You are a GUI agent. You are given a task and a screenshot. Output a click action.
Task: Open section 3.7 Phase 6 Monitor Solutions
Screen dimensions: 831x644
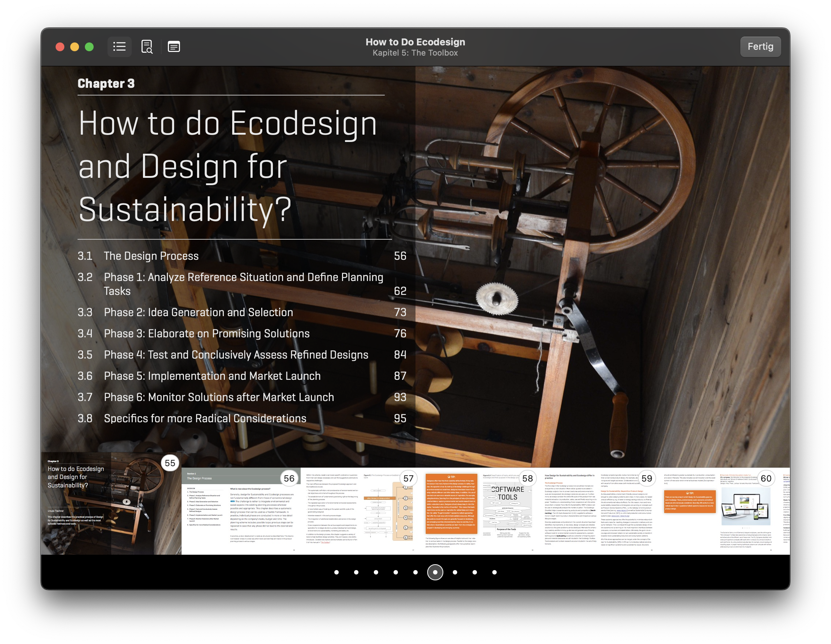pos(242,397)
